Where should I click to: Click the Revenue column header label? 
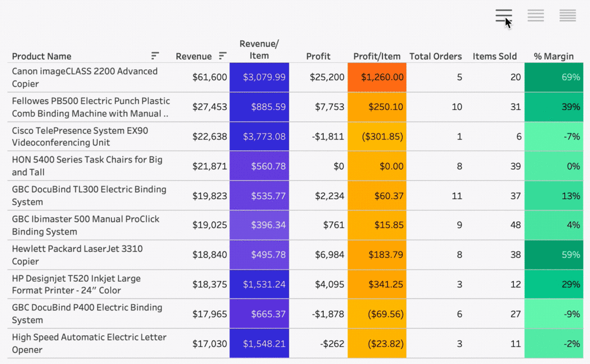point(194,56)
